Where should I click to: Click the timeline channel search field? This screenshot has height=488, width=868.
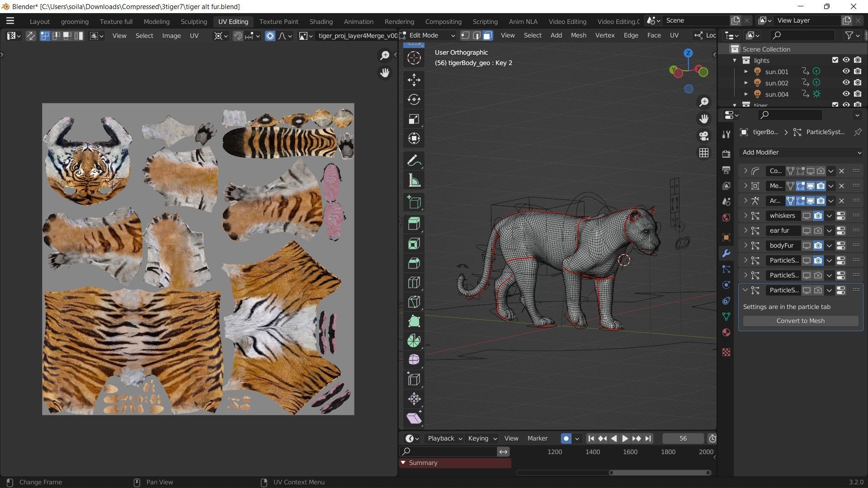[448, 451]
